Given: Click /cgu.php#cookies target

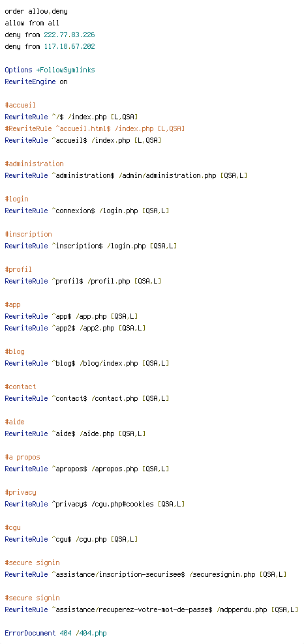Looking at the screenshot, I should (x=123, y=504).
